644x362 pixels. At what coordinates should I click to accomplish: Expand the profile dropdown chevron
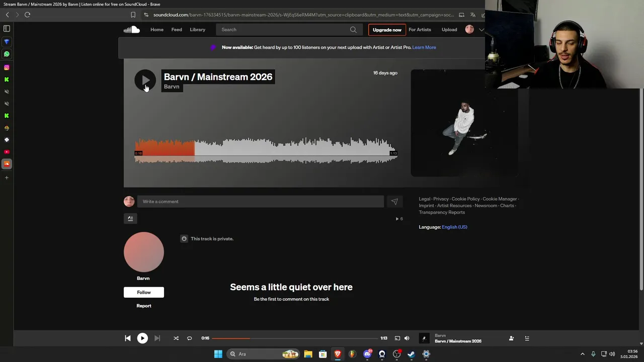pyautogui.click(x=481, y=30)
